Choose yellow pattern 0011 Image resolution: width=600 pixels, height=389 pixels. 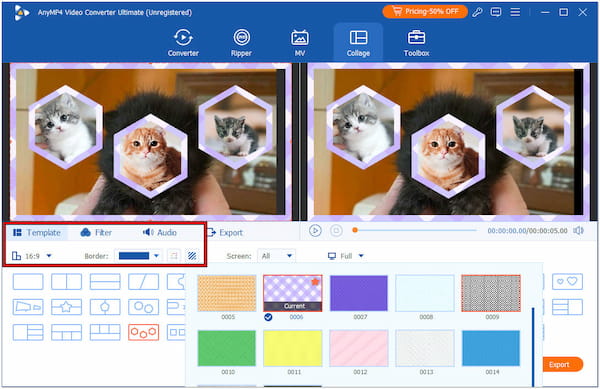tap(293, 348)
